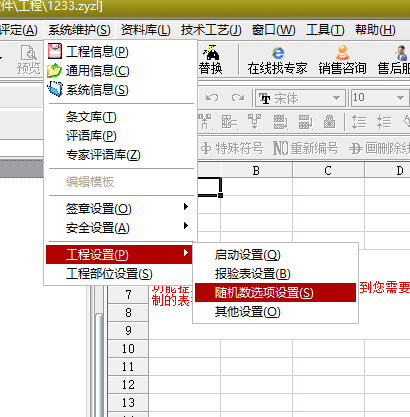Select column C header
The height and width of the screenshot is (417, 410).
tap(328, 170)
